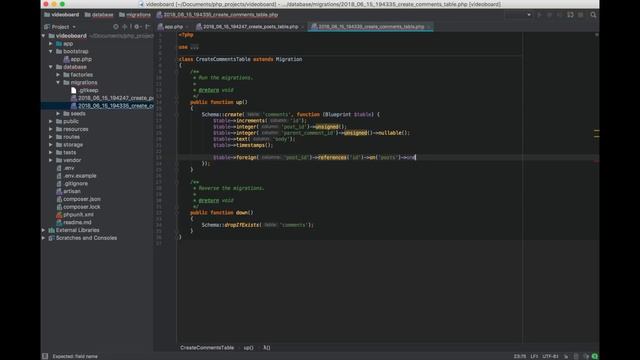Close the create_comments_table.php tab

(429, 27)
